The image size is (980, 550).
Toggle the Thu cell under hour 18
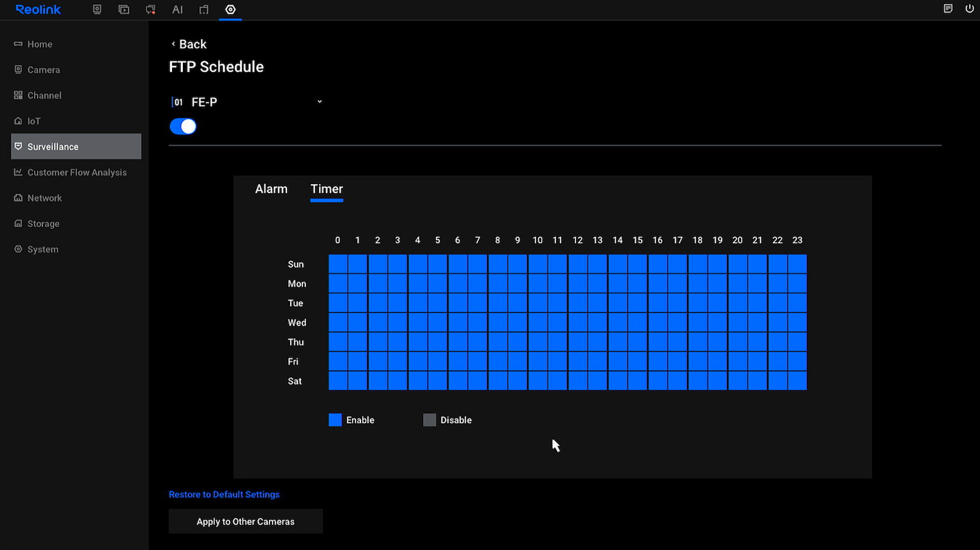point(697,341)
